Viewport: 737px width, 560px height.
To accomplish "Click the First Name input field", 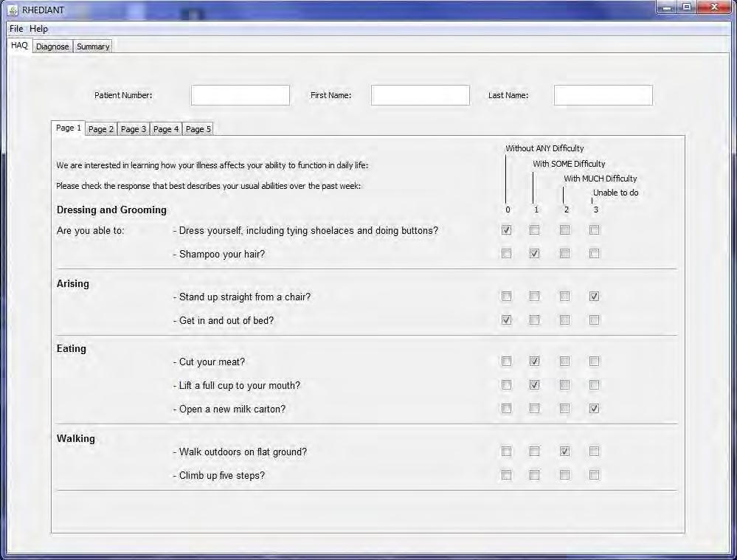I will (421, 95).
